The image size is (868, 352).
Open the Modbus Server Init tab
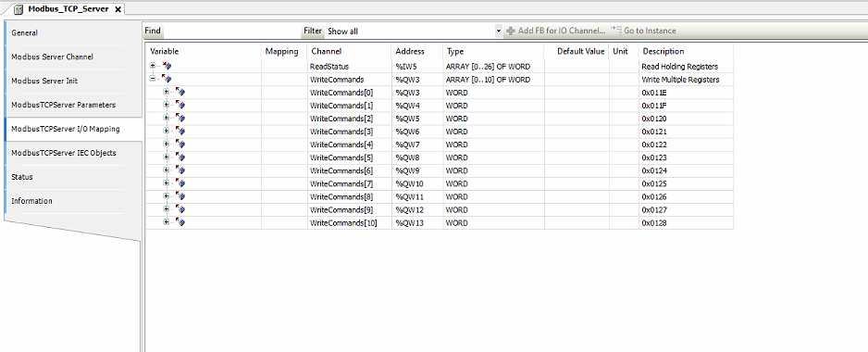click(73, 81)
